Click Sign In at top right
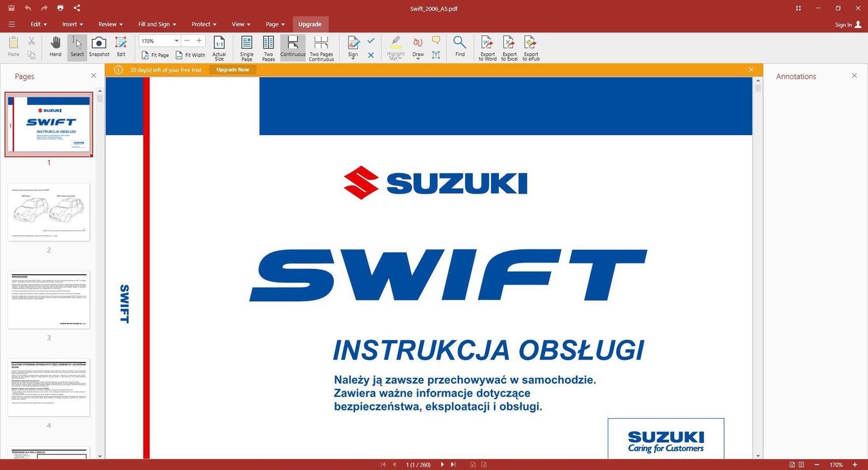 pos(848,24)
